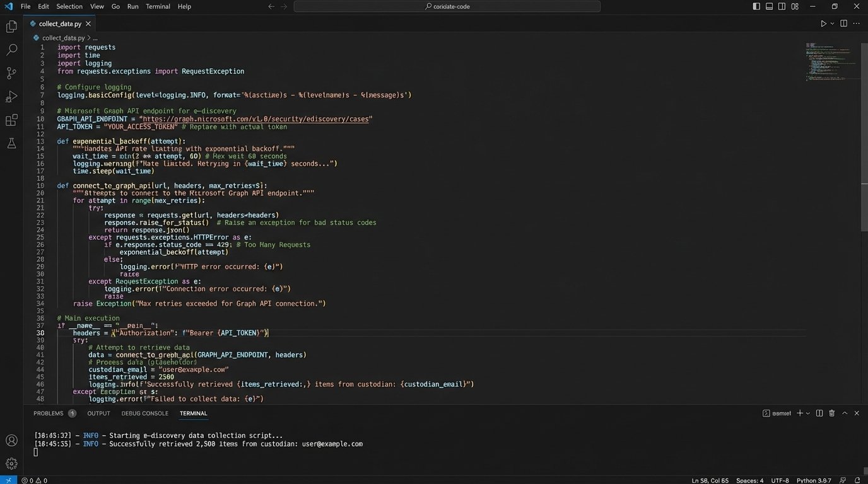Toggle the primary sidebar layout button

click(756, 6)
